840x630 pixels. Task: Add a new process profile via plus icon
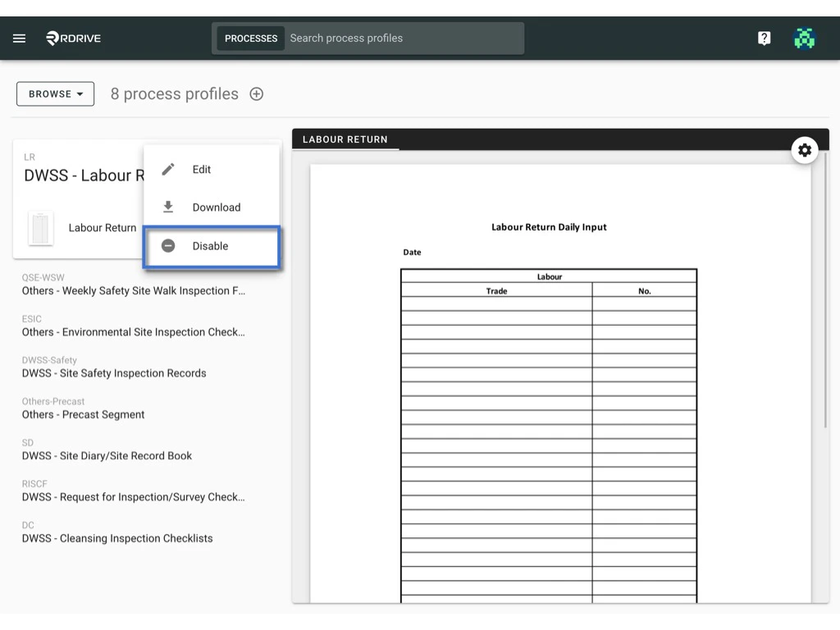coord(256,94)
